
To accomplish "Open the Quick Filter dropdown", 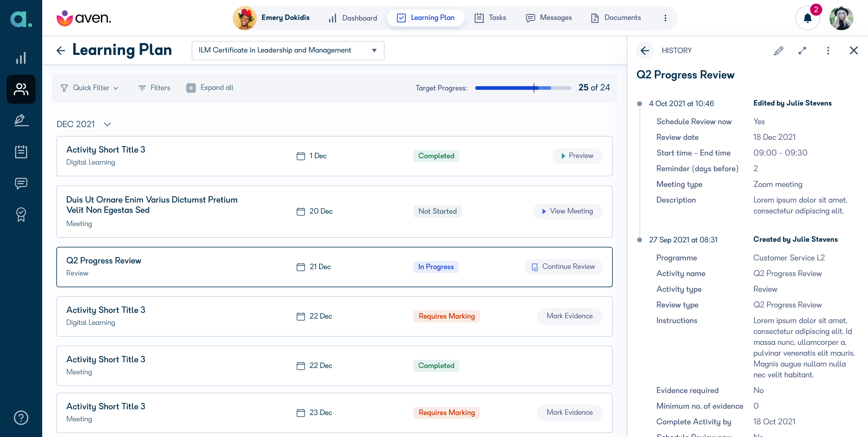I will 90,88.
